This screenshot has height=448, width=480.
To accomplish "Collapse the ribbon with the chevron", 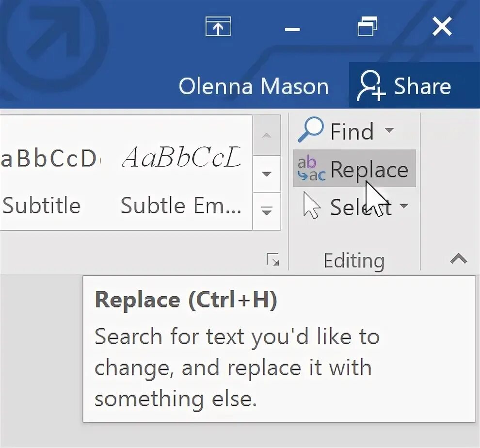I will point(458,259).
